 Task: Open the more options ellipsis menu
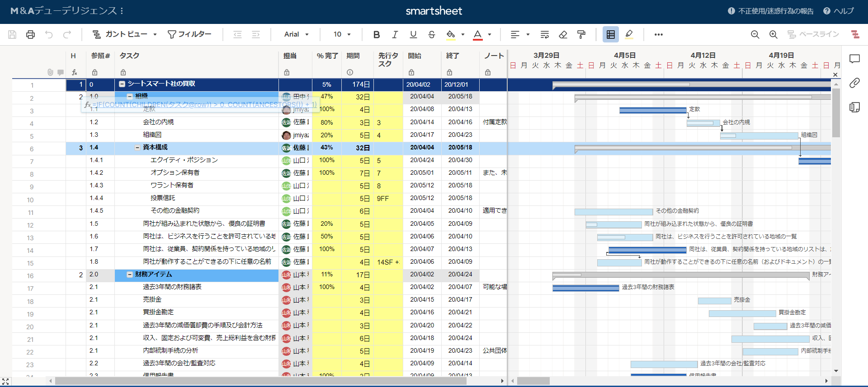(658, 34)
